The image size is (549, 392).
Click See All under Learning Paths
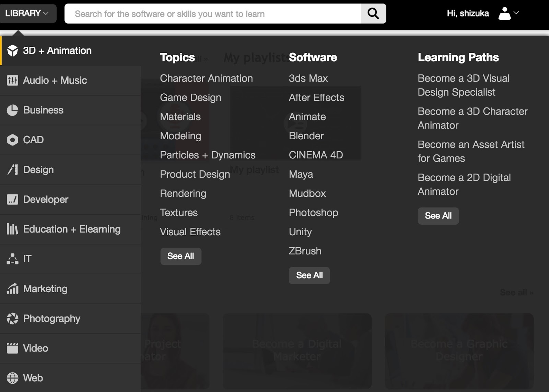[x=438, y=216]
